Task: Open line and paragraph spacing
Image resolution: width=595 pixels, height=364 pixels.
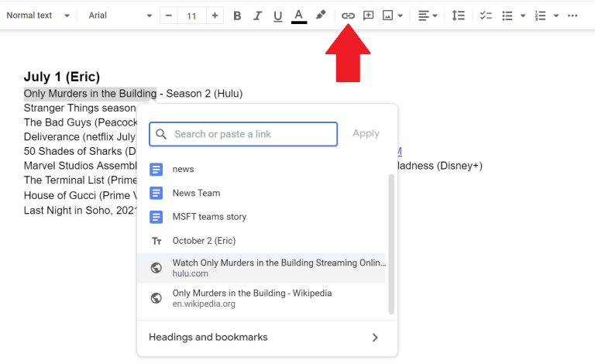Action: [x=458, y=15]
